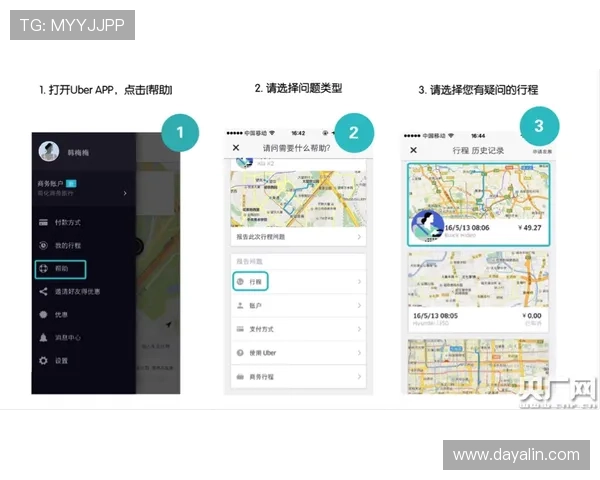Select 帮助 in the side menu
The height and width of the screenshot is (480, 600).
point(61,268)
